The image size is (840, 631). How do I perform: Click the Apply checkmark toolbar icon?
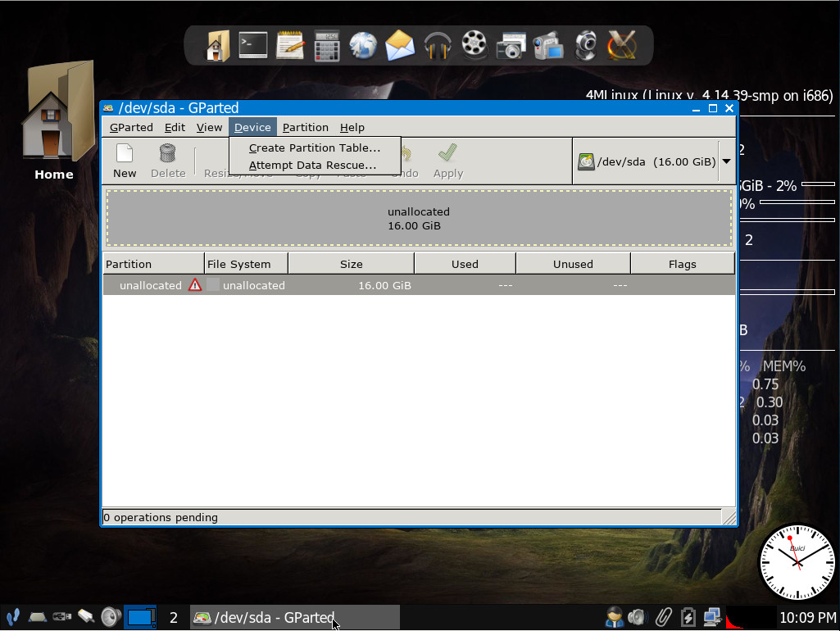pyautogui.click(x=447, y=161)
